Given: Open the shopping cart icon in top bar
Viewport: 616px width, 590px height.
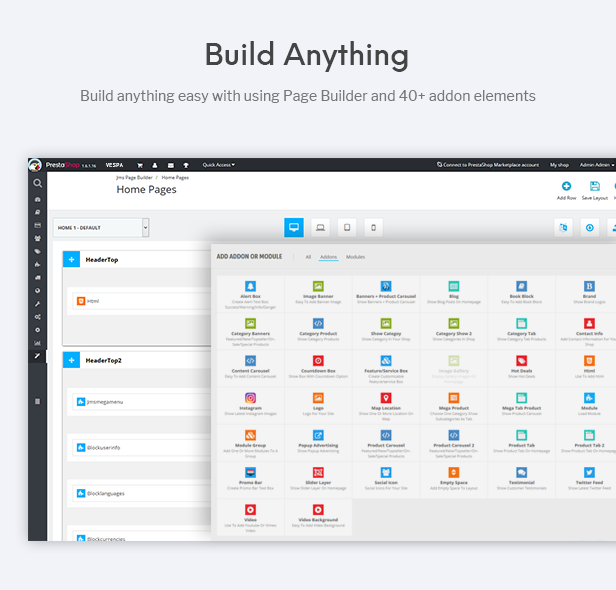Looking at the screenshot, I should tap(140, 165).
